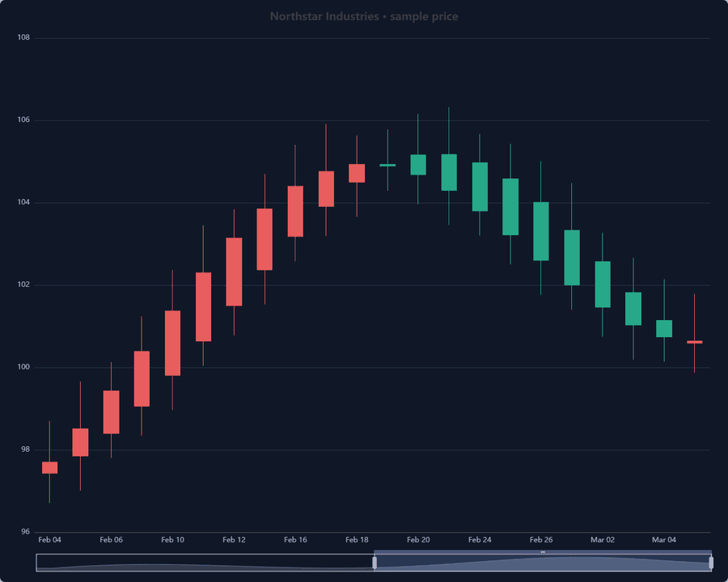
Task: Click the Feb 06 x-axis label
Action: 112,540
